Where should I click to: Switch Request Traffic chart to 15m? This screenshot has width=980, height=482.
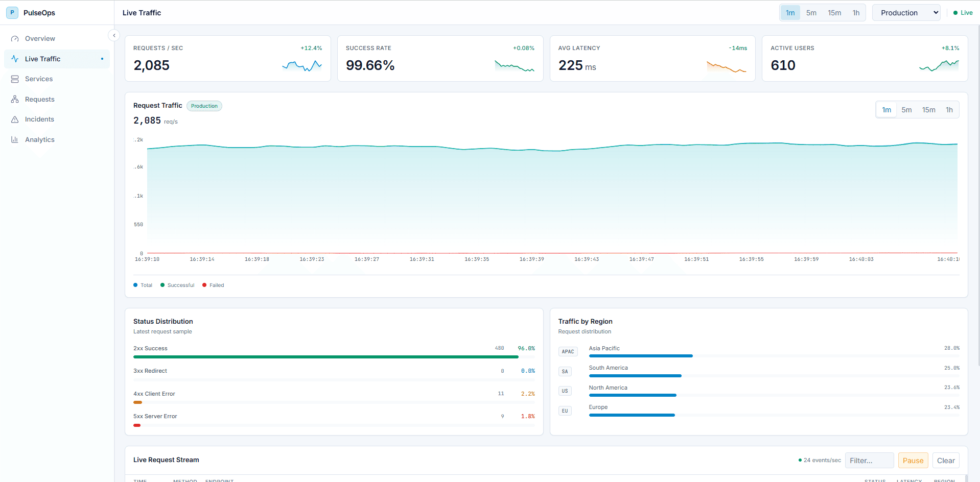click(x=928, y=110)
